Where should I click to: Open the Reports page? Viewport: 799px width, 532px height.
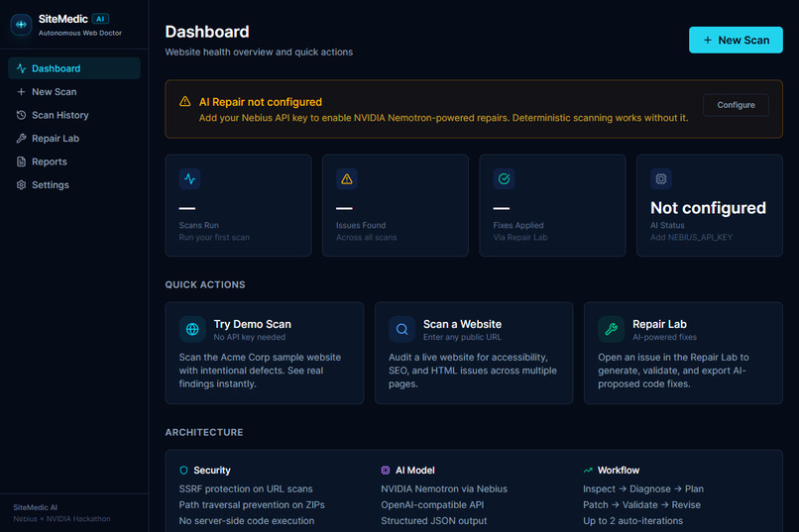click(74, 161)
